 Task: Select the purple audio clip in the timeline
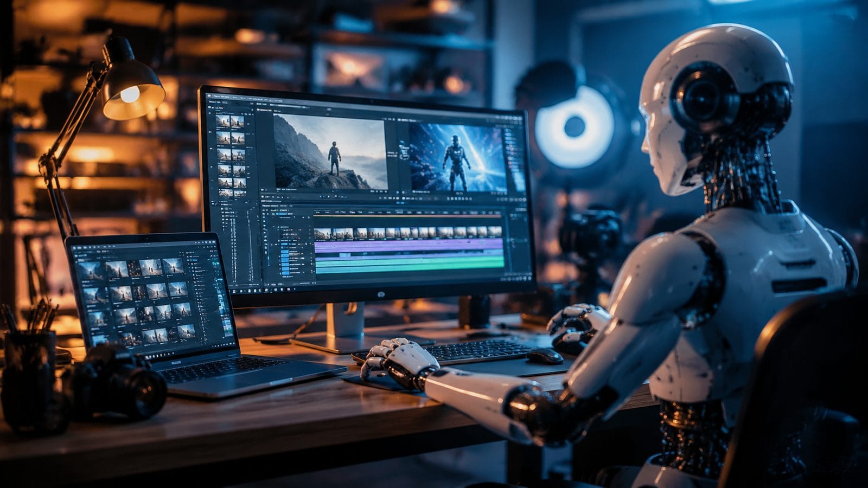click(409, 247)
